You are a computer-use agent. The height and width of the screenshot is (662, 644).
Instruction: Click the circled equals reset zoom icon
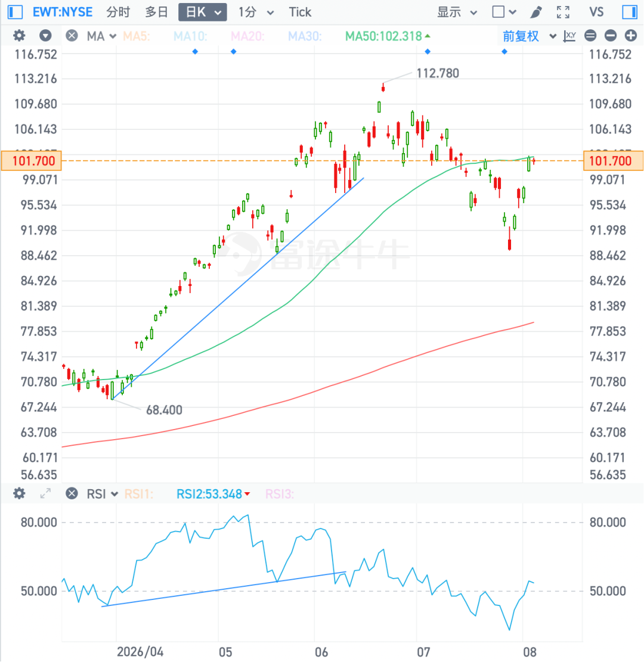[590, 36]
